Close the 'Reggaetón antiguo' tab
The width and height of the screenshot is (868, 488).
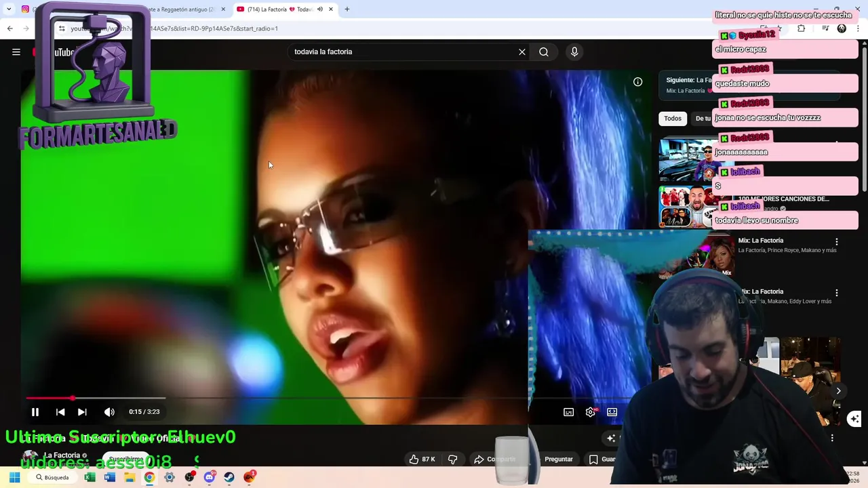click(x=223, y=9)
